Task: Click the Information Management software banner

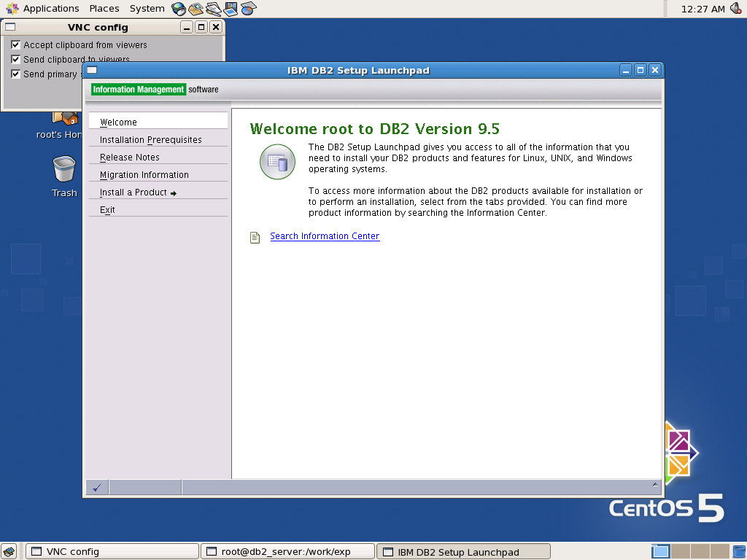Action: click(155, 89)
